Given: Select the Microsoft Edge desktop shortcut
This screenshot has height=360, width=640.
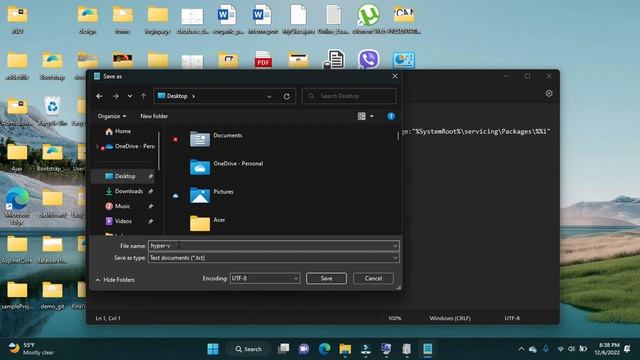Looking at the screenshot, I should 17,206.
